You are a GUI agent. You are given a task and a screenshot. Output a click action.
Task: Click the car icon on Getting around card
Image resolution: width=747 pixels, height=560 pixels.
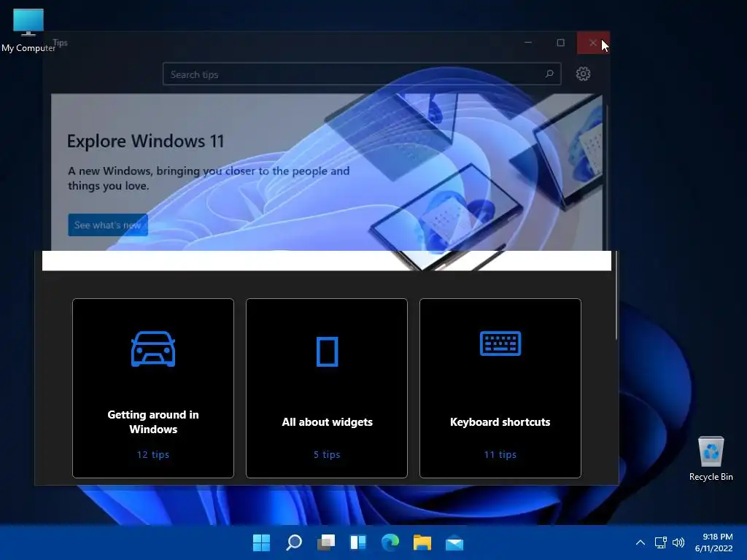pos(153,349)
